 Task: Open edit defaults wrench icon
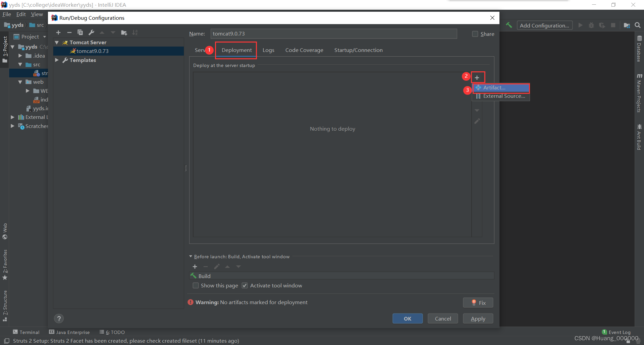click(91, 32)
